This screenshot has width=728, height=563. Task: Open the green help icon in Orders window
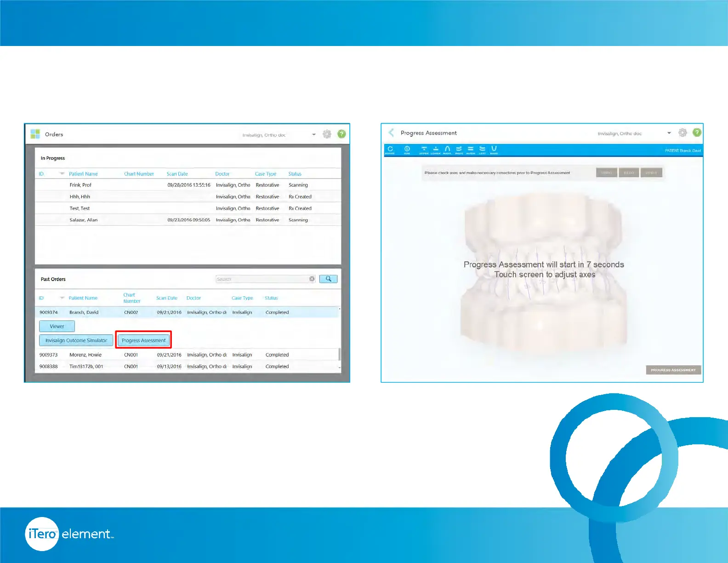point(341,134)
